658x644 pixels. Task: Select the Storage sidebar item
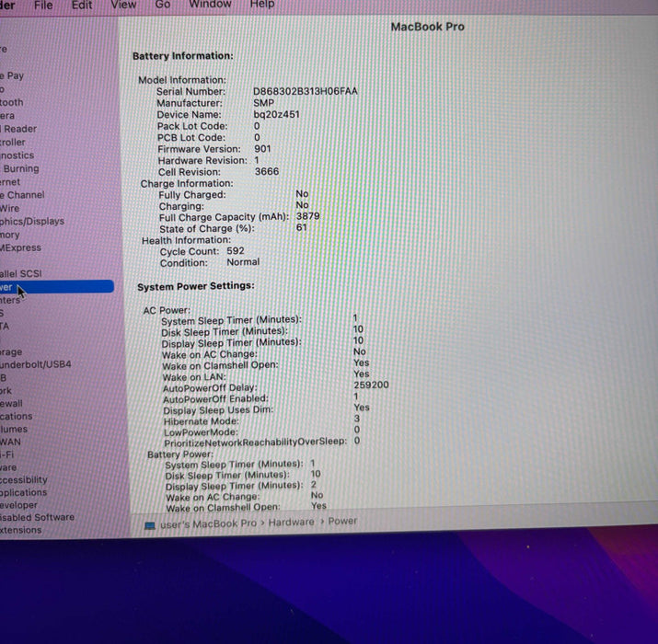tap(11, 352)
